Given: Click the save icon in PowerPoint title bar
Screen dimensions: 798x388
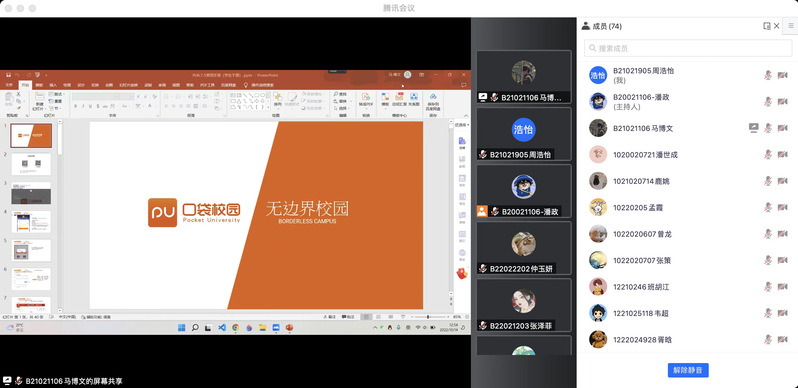Looking at the screenshot, I should pos(8,75).
